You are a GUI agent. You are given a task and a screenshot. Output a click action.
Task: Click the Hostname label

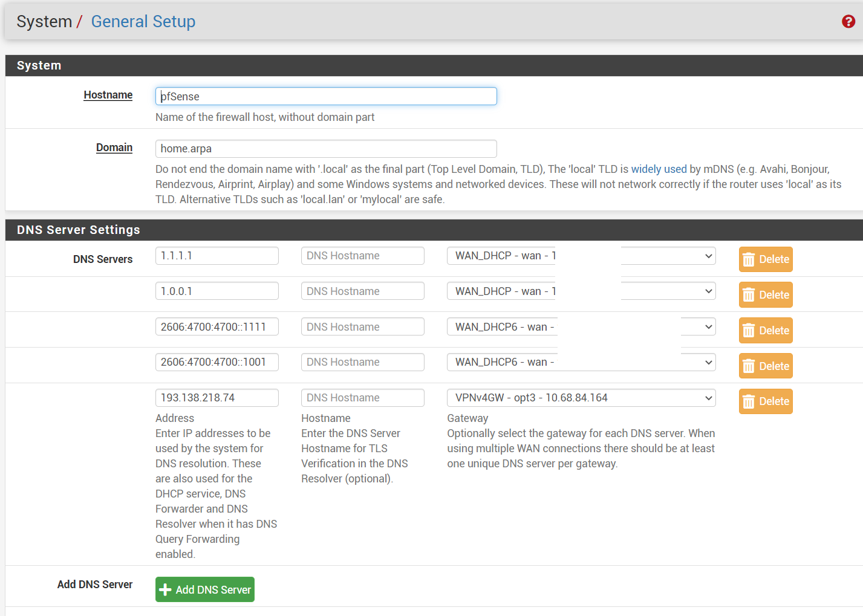pos(108,95)
